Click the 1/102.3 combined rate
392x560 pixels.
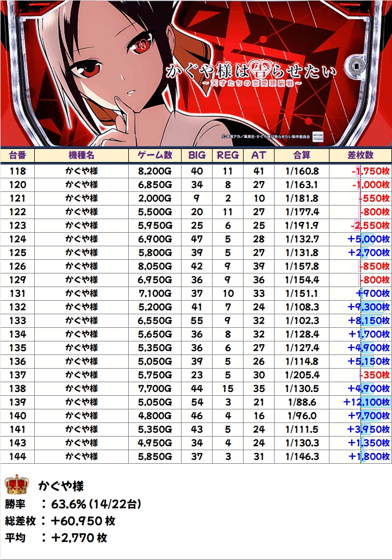pos(302,320)
